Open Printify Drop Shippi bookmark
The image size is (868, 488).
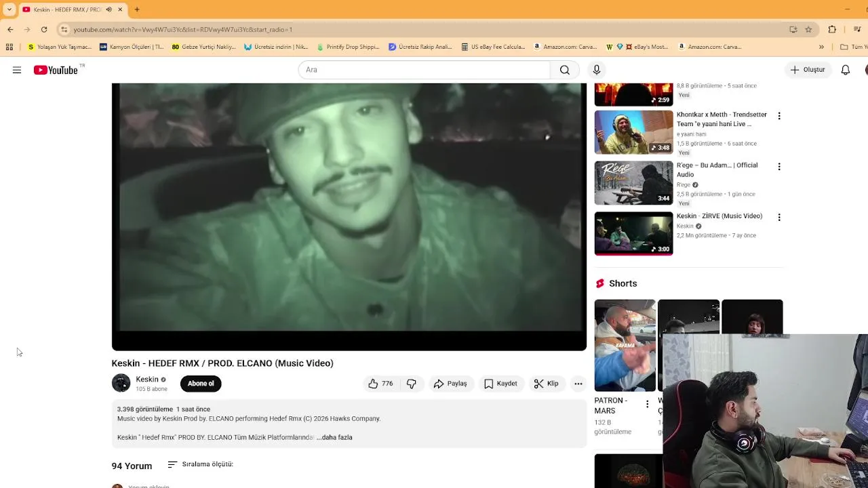pyautogui.click(x=348, y=47)
